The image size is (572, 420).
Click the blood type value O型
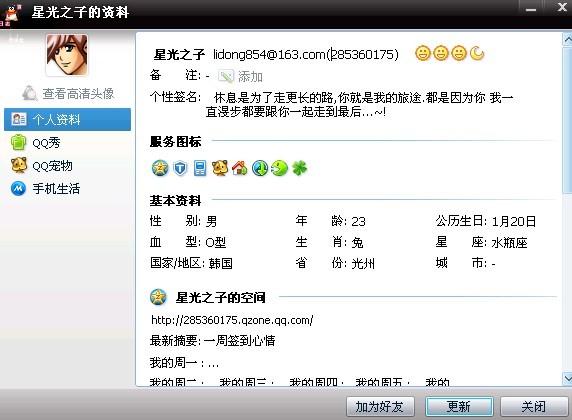[216, 242]
